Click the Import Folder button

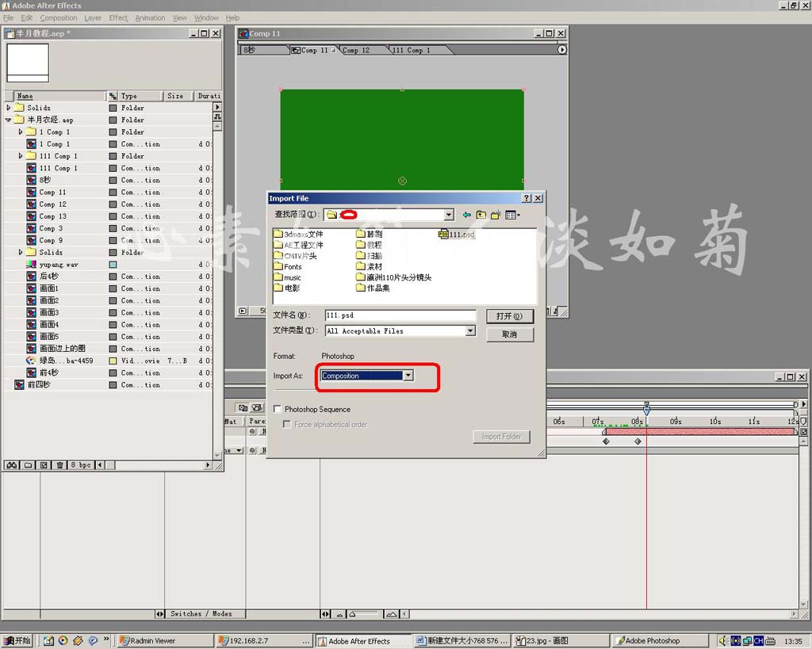tap(501, 437)
